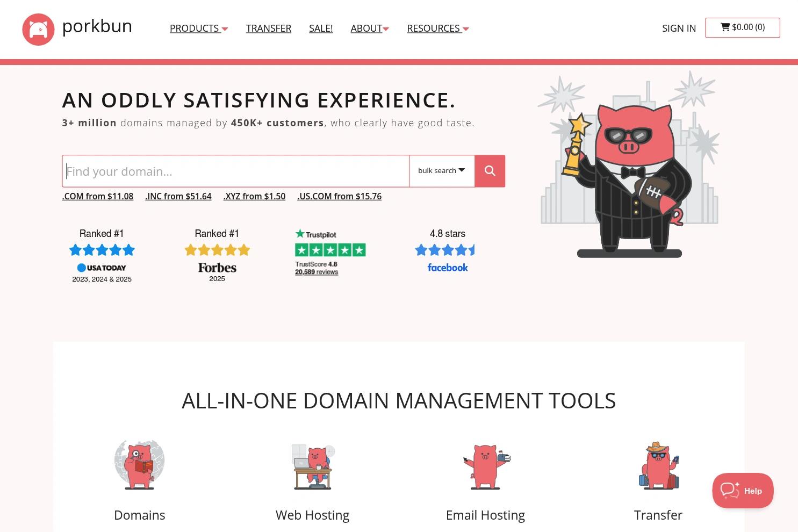Image resolution: width=798 pixels, height=532 pixels.
Task: Click the Domains label
Action: (140, 515)
